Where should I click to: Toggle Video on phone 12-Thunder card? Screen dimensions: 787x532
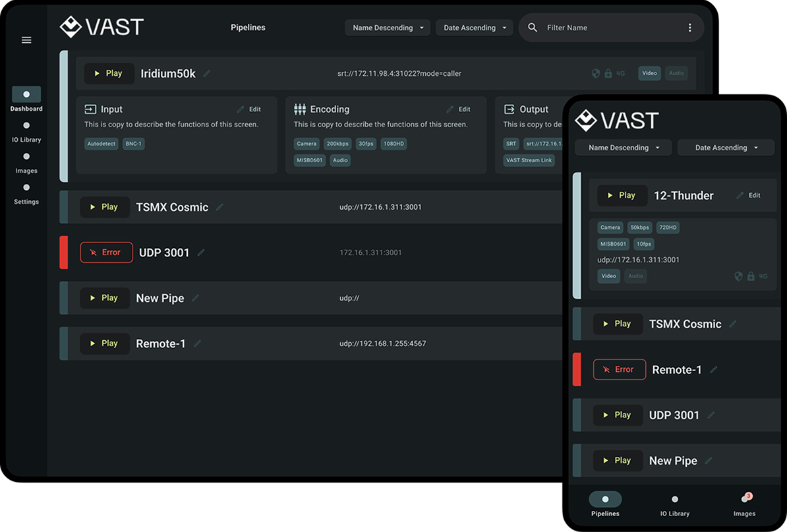click(x=609, y=276)
